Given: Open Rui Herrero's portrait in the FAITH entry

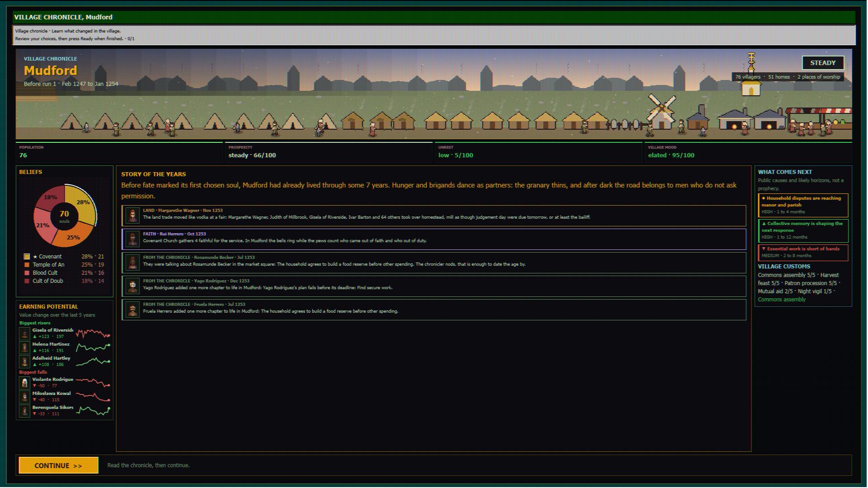Looking at the screenshot, I should (132, 239).
